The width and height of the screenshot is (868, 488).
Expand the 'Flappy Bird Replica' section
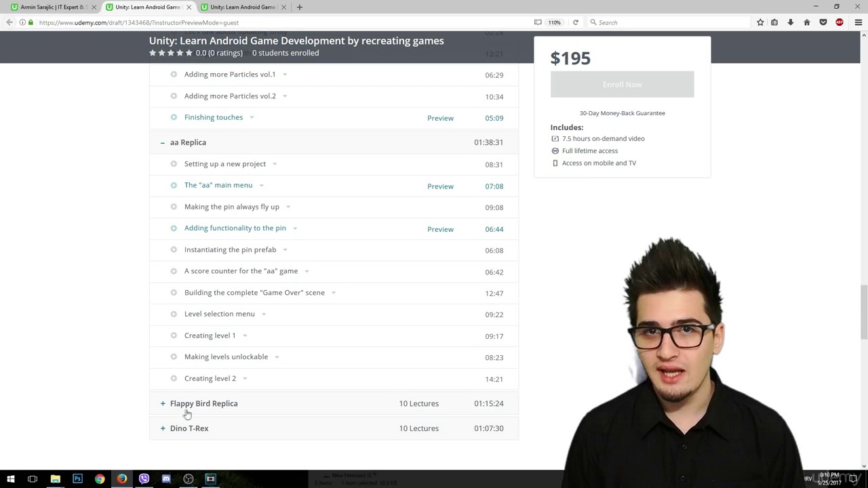coord(163,403)
